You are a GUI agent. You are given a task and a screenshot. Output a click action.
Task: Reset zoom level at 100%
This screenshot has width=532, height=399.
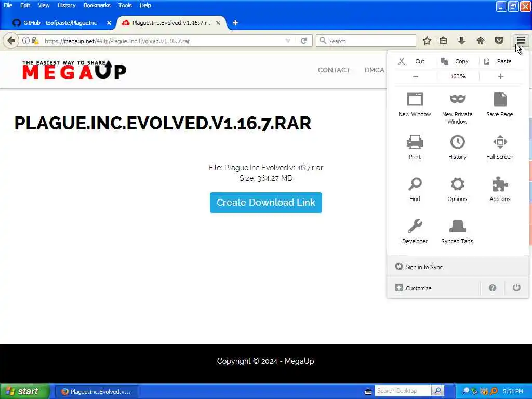[458, 76]
